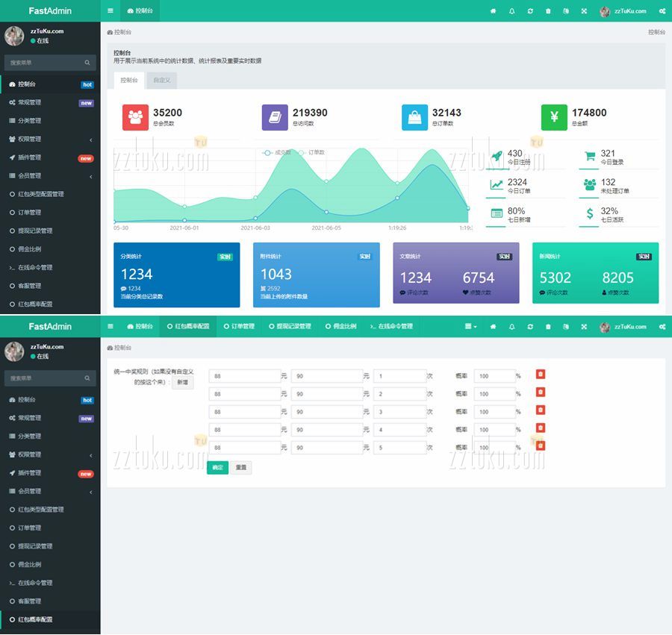This screenshot has height=635, width=672.
Task: Click the cart icon for 今日登录
Action: tap(590, 156)
